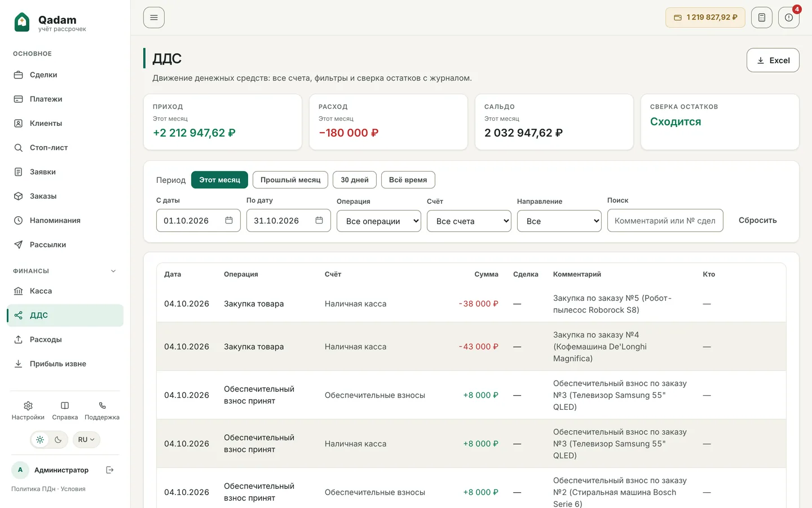
Task: Click the Заявки document icon
Action: click(x=19, y=172)
